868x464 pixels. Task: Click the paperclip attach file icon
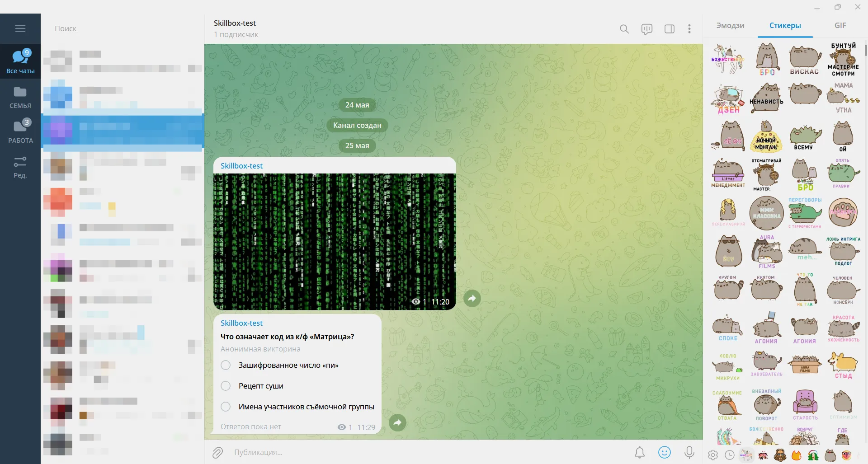(x=218, y=452)
